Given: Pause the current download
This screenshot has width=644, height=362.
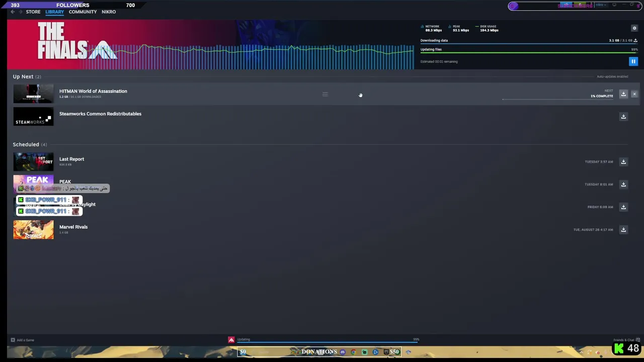Looking at the screenshot, I should pos(633,61).
